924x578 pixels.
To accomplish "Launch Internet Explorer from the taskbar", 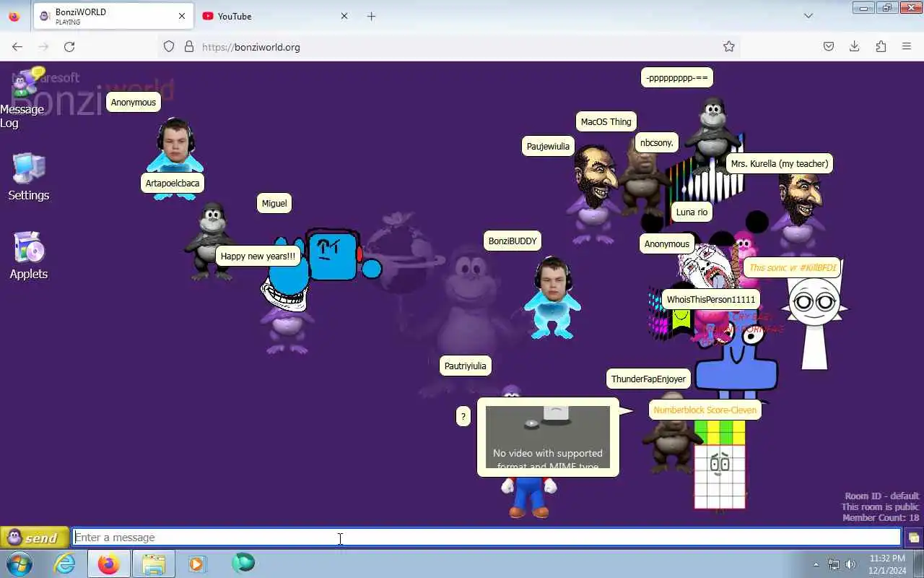I will coord(65,564).
